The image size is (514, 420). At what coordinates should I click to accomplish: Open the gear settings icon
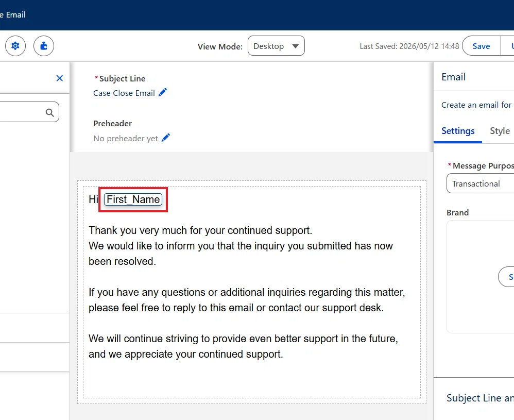click(x=15, y=46)
